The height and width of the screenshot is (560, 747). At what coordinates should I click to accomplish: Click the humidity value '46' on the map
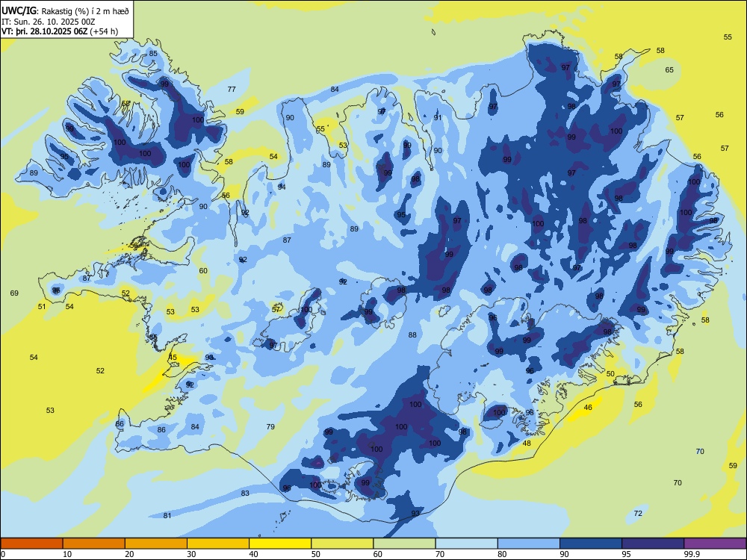[588, 407]
